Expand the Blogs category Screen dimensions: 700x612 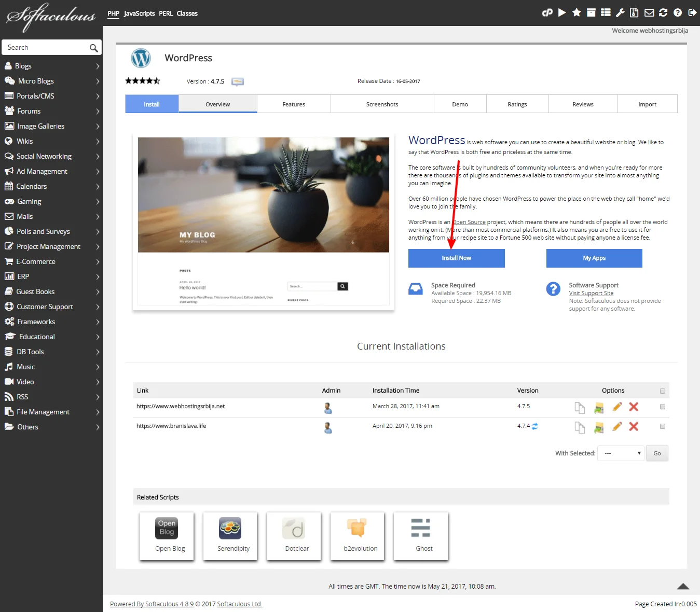pyautogui.click(x=51, y=66)
